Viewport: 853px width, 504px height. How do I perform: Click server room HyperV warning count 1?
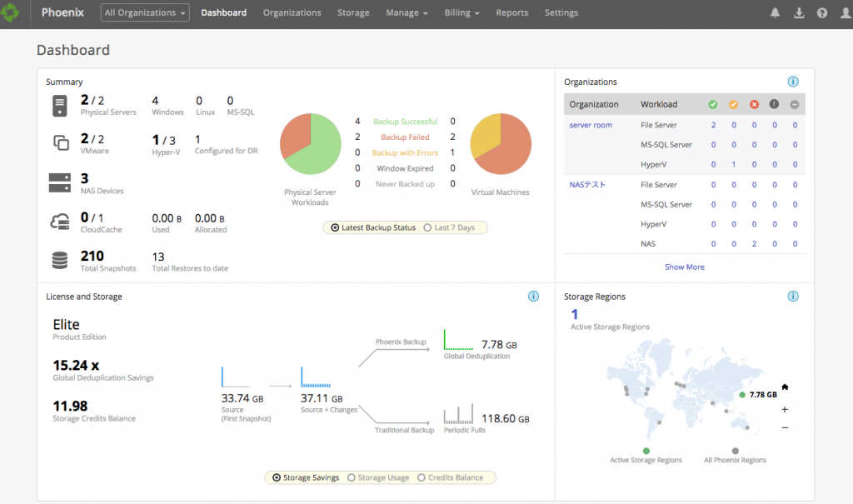[x=734, y=164]
